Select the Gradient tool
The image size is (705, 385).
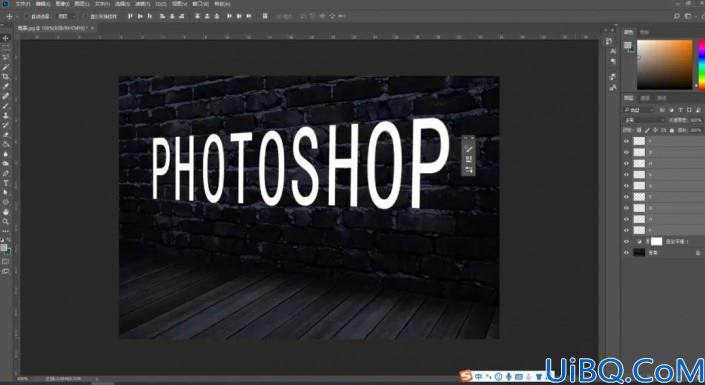click(6, 144)
